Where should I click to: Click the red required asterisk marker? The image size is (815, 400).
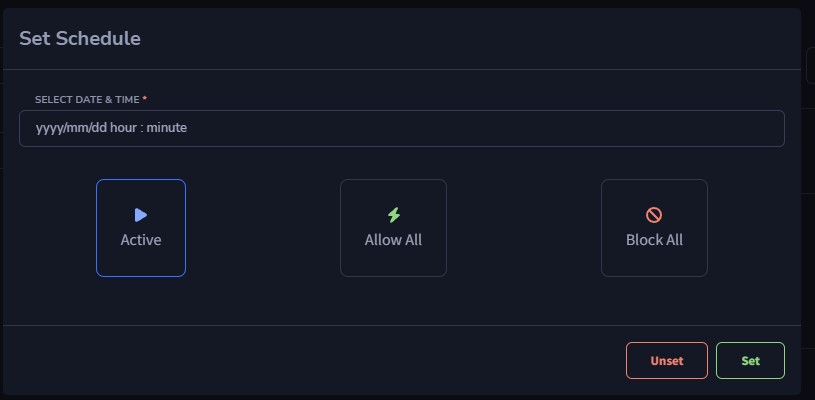[144, 99]
